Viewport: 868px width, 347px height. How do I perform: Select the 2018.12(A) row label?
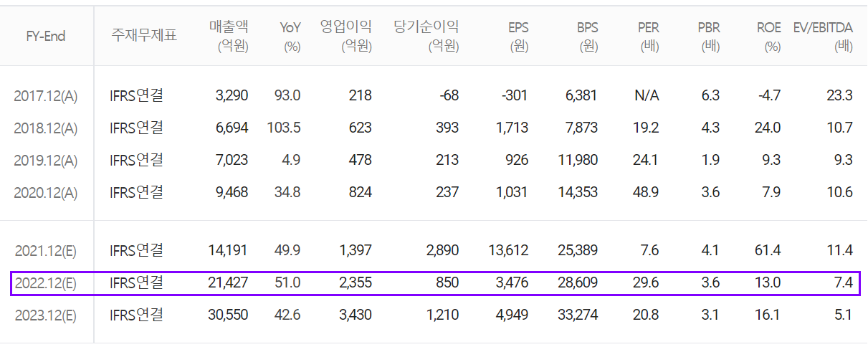46,128
